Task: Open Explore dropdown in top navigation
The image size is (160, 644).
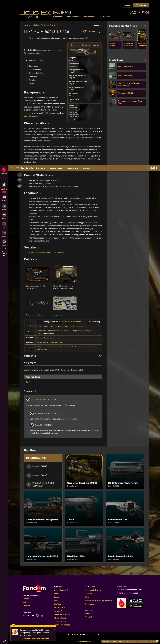Action: click(x=58, y=17)
